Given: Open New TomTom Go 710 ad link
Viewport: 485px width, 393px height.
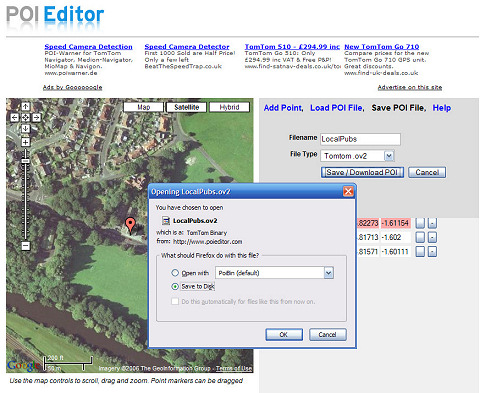Looking at the screenshot, I should point(382,47).
